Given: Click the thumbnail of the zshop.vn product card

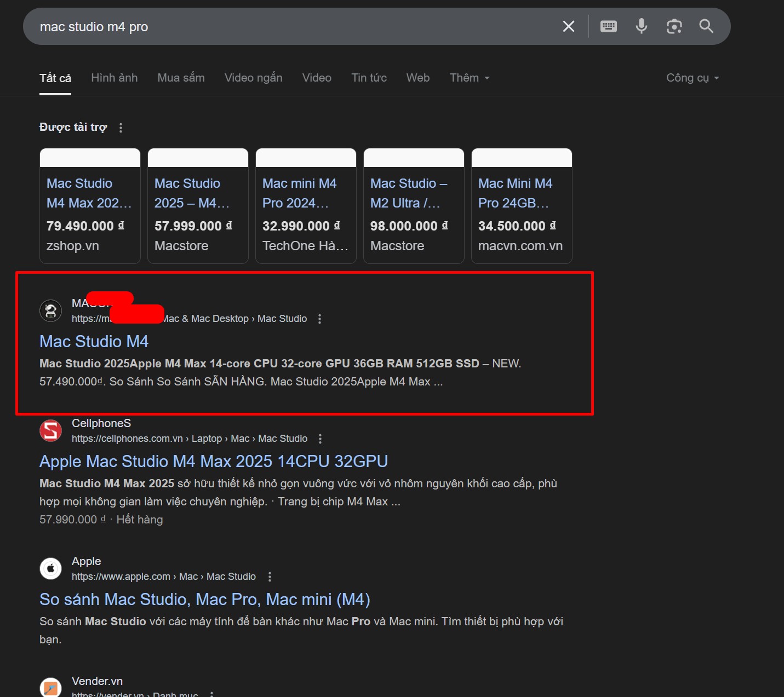Looking at the screenshot, I should click(90, 158).
